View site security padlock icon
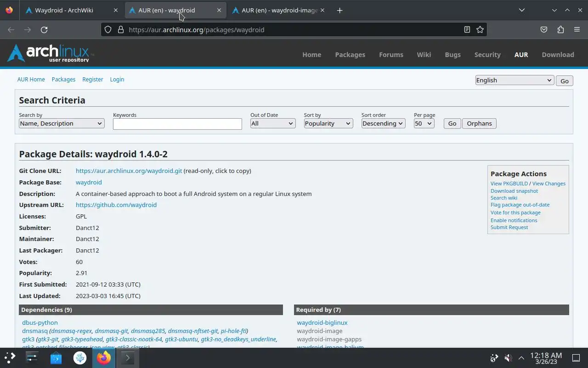 (121, 29)
